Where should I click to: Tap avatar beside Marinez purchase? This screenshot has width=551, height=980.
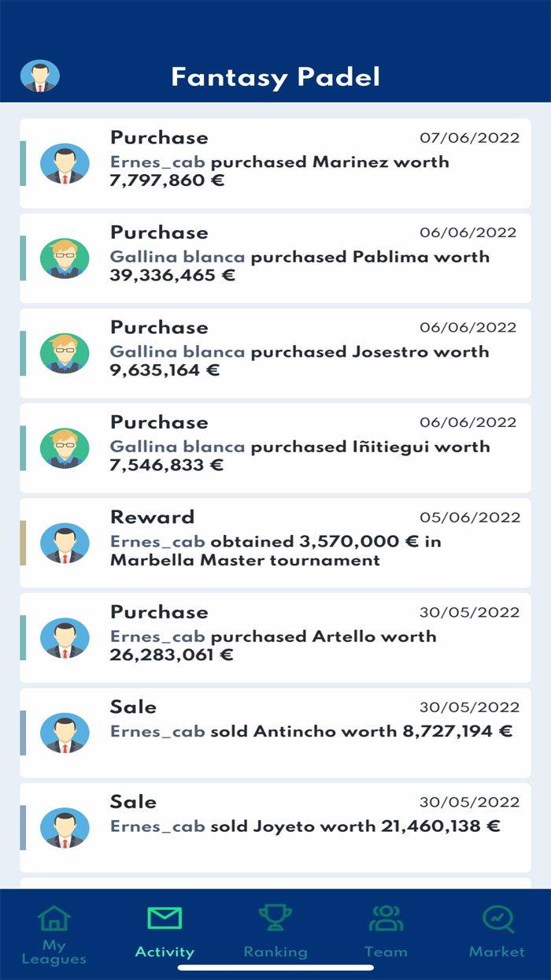coord(65,163)
